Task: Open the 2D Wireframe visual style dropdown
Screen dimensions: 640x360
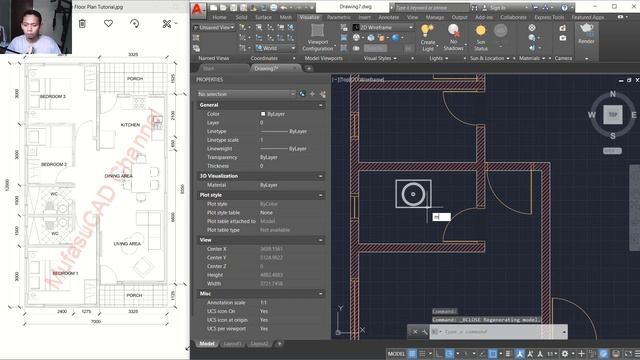Action: (383, 27)
